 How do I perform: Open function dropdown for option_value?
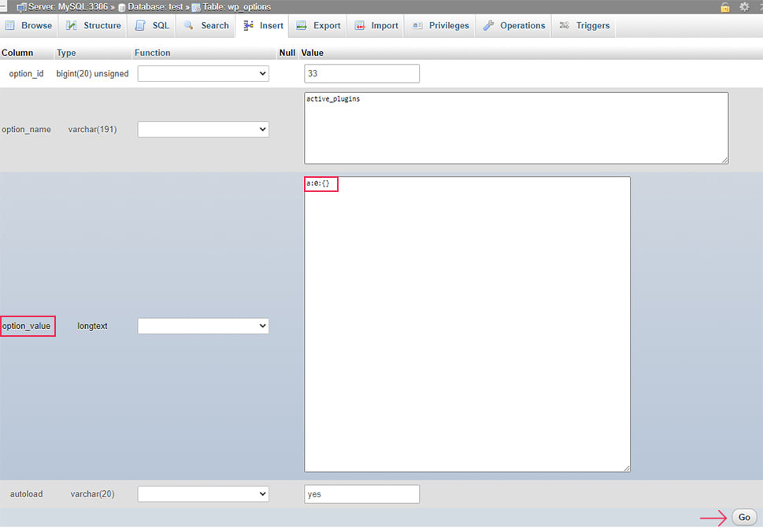tap(203, 326)
